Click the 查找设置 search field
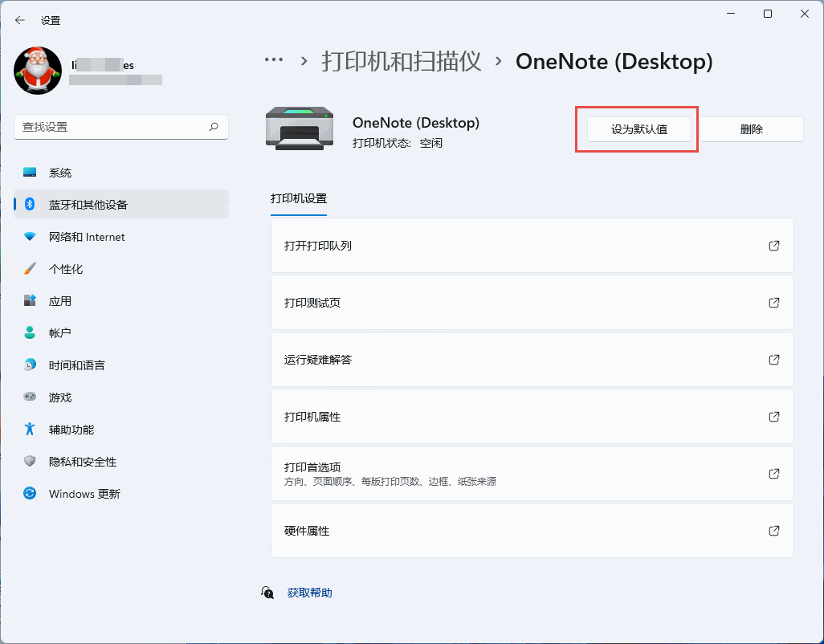824x644 pixels. pyautogui.click(x=121, y=127)
